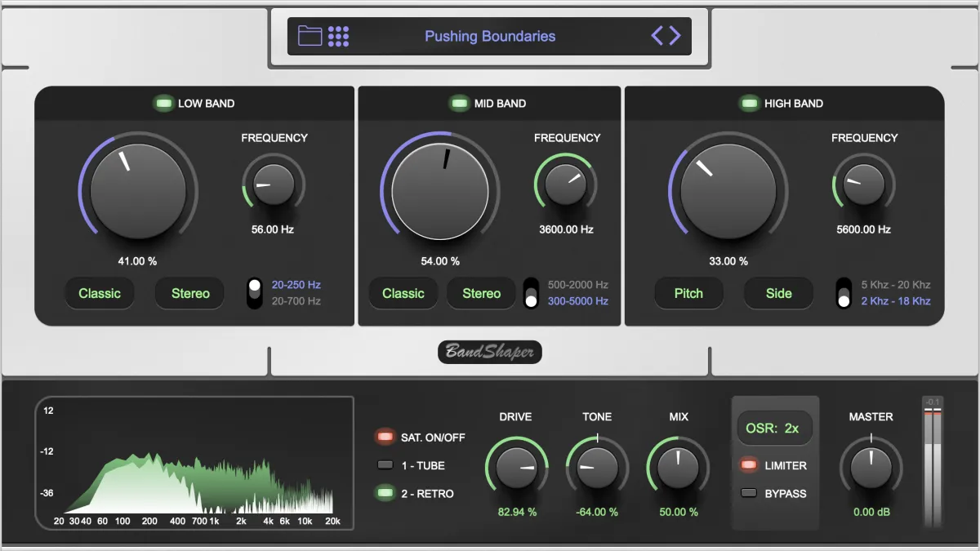Click the 56.00 Hz frequency value

coord(273,229)
